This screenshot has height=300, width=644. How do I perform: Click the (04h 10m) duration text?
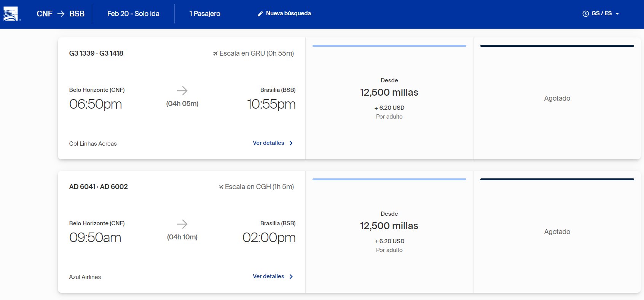[x=182, y=237]
